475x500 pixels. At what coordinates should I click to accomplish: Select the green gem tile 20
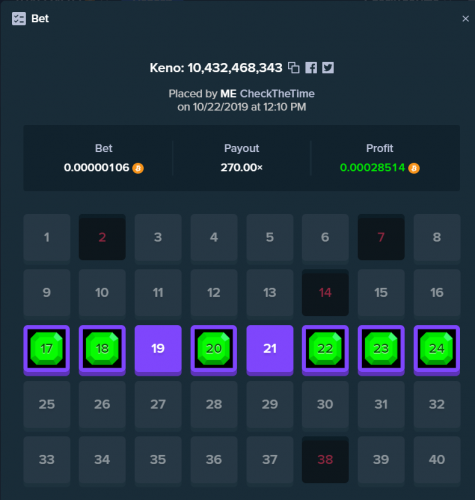click(x=214, y=350)
